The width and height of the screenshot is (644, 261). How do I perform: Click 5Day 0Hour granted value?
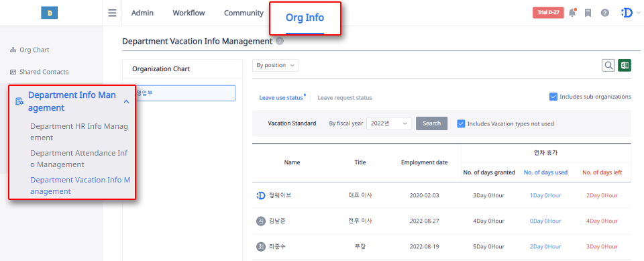(x=489, y=247)
